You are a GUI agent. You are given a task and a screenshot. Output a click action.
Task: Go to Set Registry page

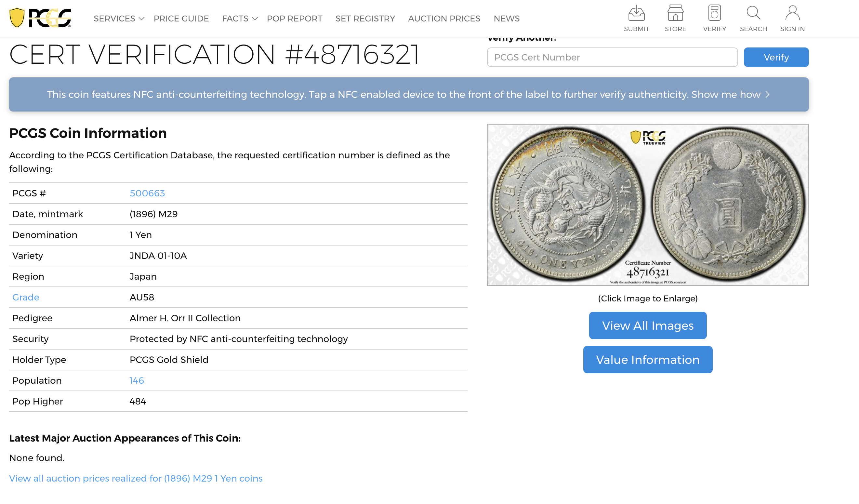(x=365, y=19)
